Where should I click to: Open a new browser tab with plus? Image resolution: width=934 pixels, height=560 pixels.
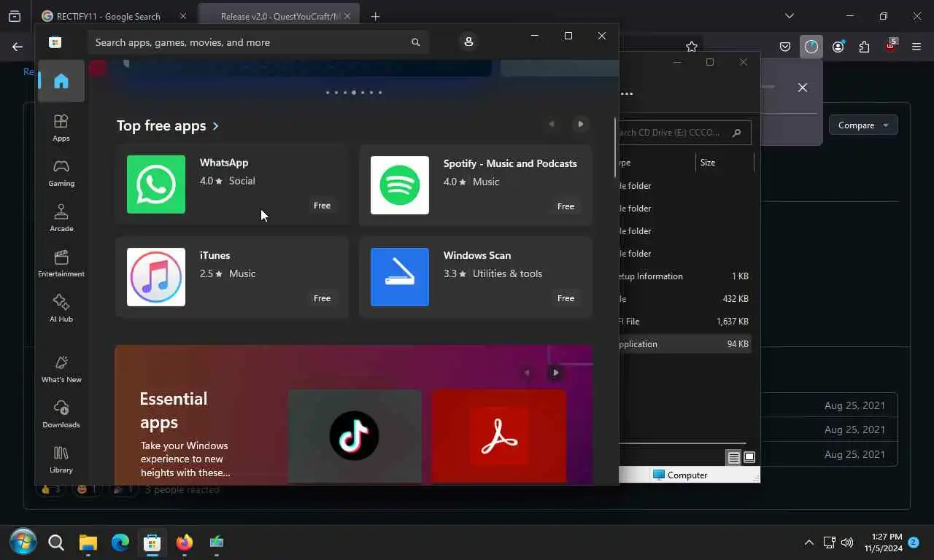[x=375, y=16]
